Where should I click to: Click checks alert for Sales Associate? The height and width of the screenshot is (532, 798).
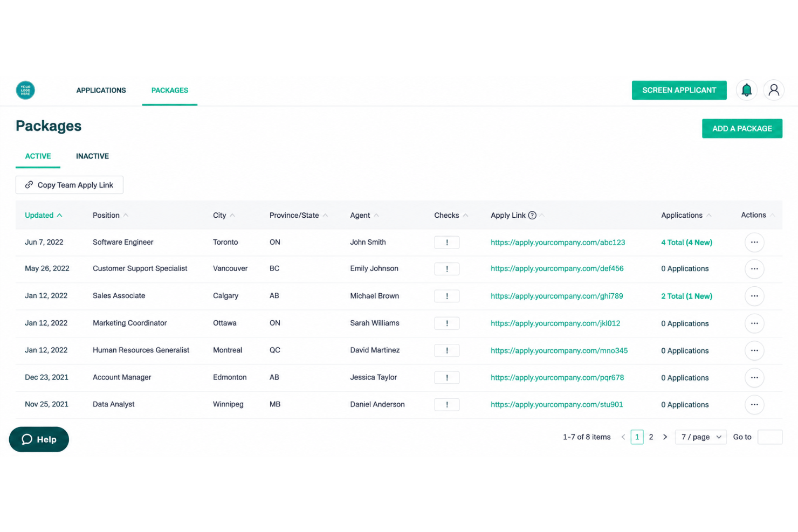[447, 296]
